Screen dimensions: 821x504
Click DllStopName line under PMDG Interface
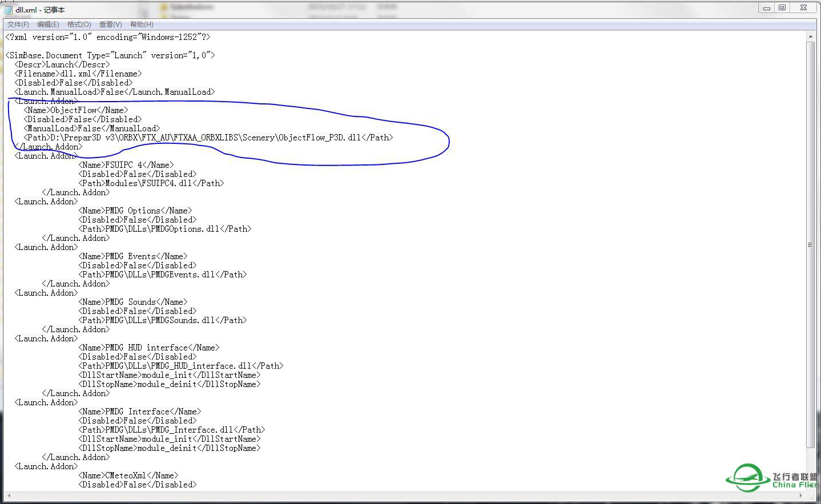[170, 448]
